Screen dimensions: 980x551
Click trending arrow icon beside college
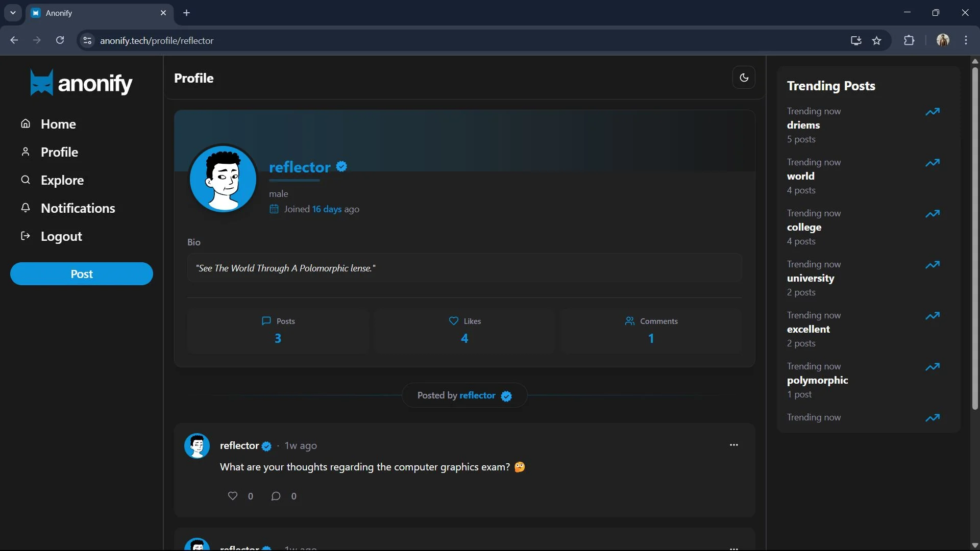click(933, 214)
